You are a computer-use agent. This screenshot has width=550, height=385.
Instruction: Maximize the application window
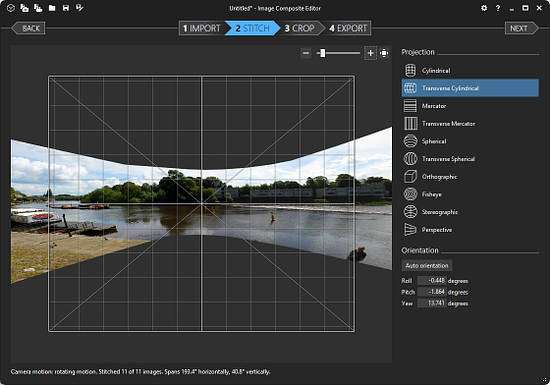525,8
